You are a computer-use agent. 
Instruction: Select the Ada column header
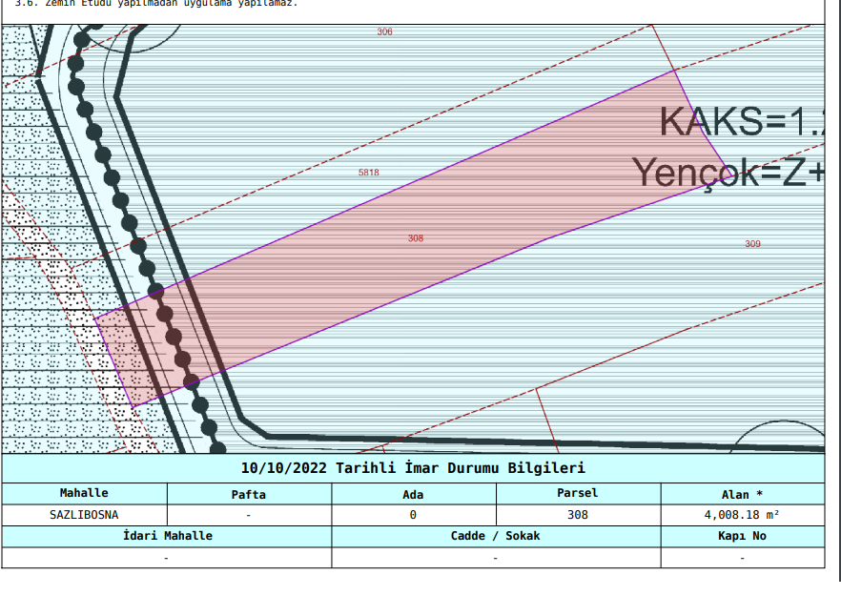click(413, 494)
